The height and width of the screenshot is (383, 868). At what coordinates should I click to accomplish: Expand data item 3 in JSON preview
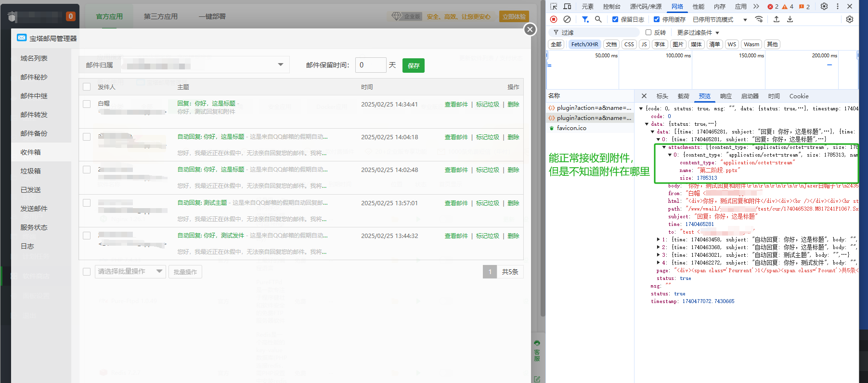tap(659, 255)
